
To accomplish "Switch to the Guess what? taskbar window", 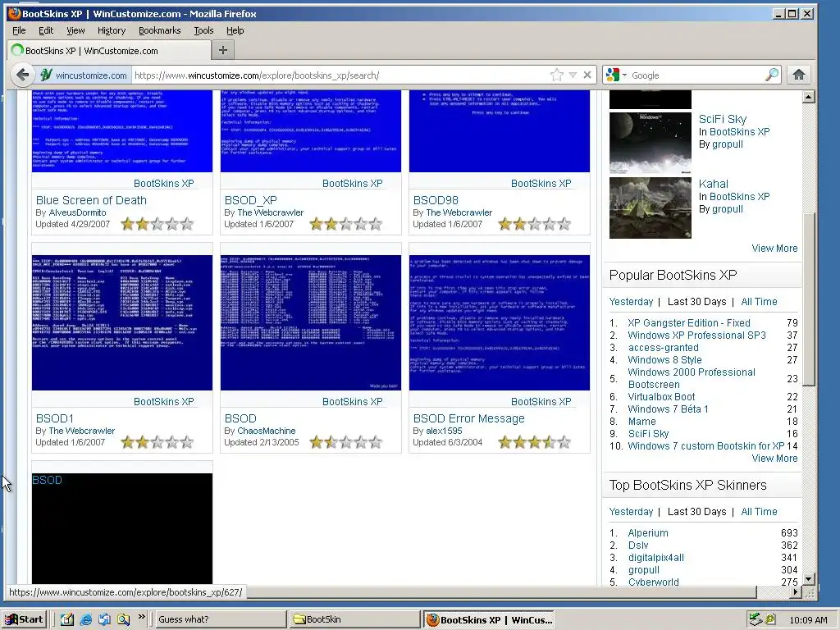I will [x=219, y=619].
